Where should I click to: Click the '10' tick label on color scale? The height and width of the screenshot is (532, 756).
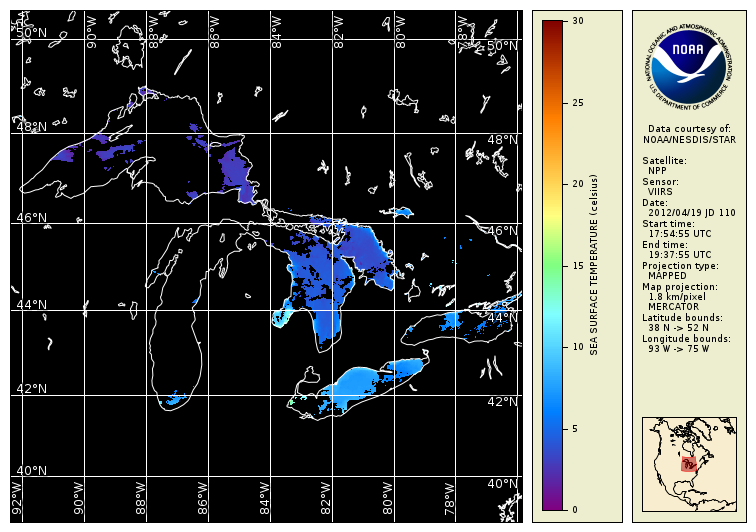tap(578, 347)
